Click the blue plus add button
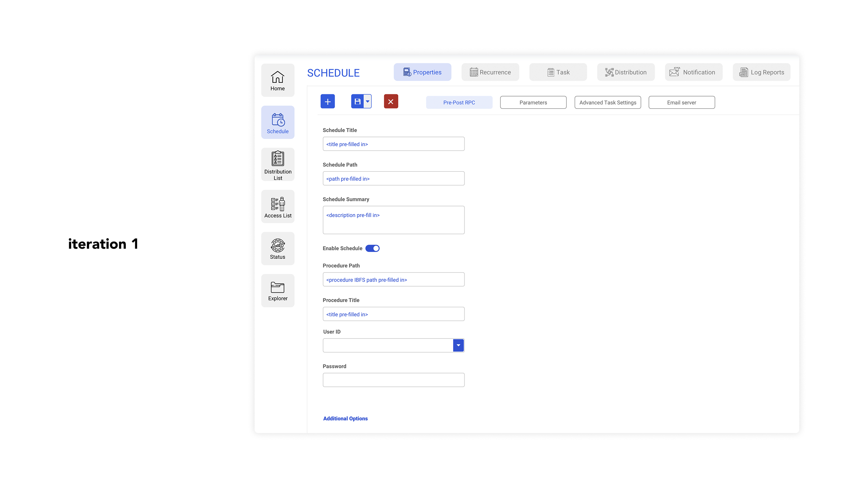Viewport: 868px width, 488px height. (x=327, y=102)
